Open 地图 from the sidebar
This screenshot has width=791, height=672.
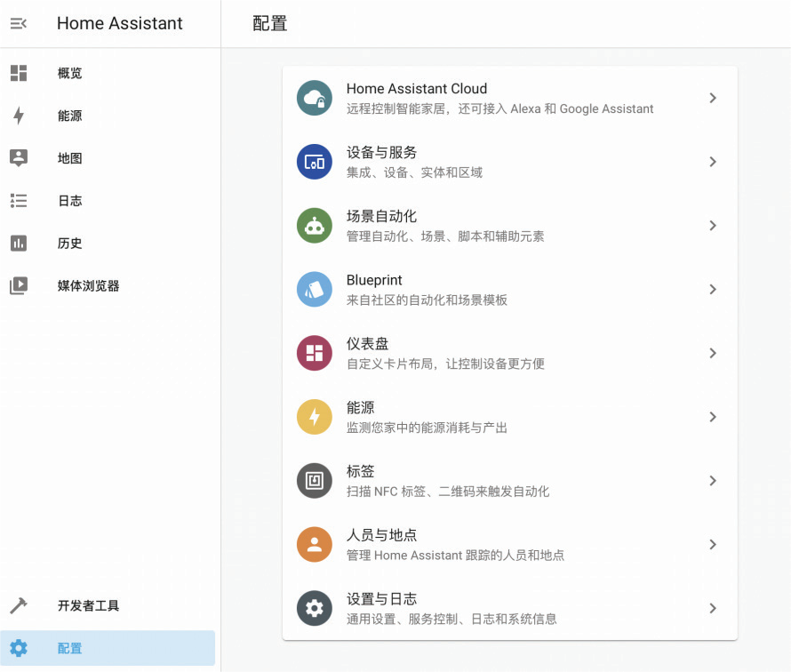[x=69, y=158]
